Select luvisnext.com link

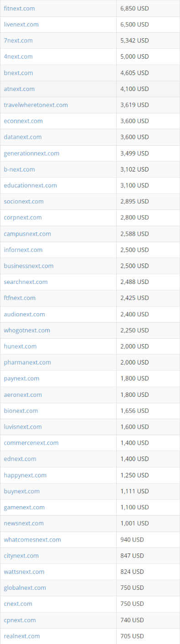click(x=23, y=426)
